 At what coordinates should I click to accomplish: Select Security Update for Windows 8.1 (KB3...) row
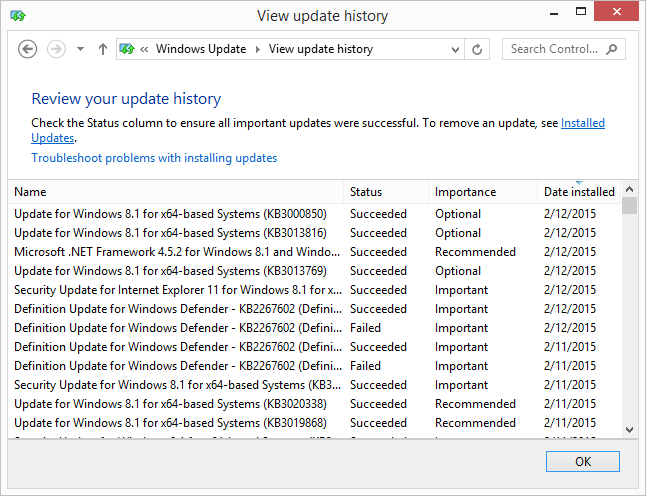[314, 385]
